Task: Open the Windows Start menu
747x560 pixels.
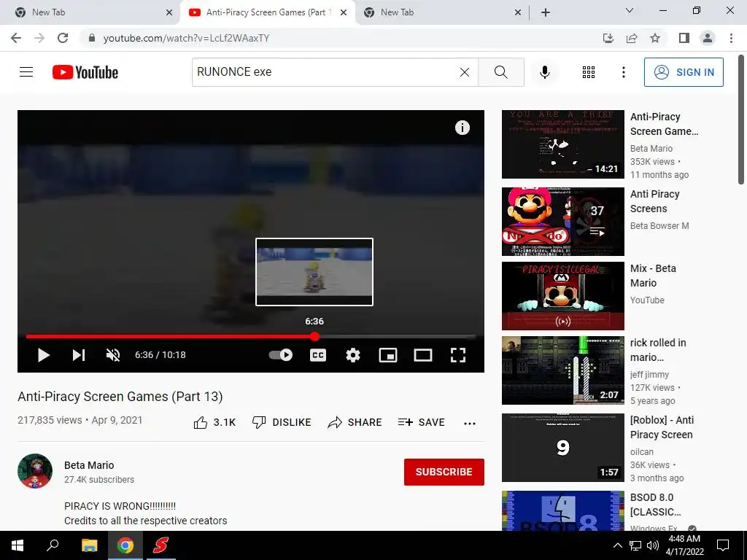Action: point(18,545)
